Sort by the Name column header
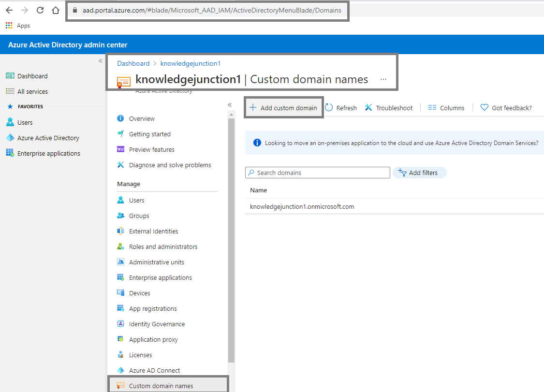Screen dimensions: 544x392 259,190
